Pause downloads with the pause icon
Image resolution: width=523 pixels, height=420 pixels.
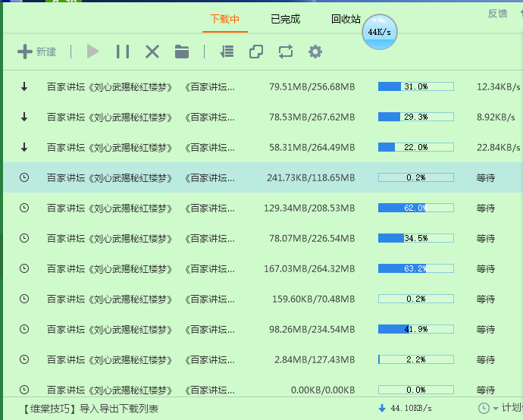pyautogui.click(x=122, y=52)
